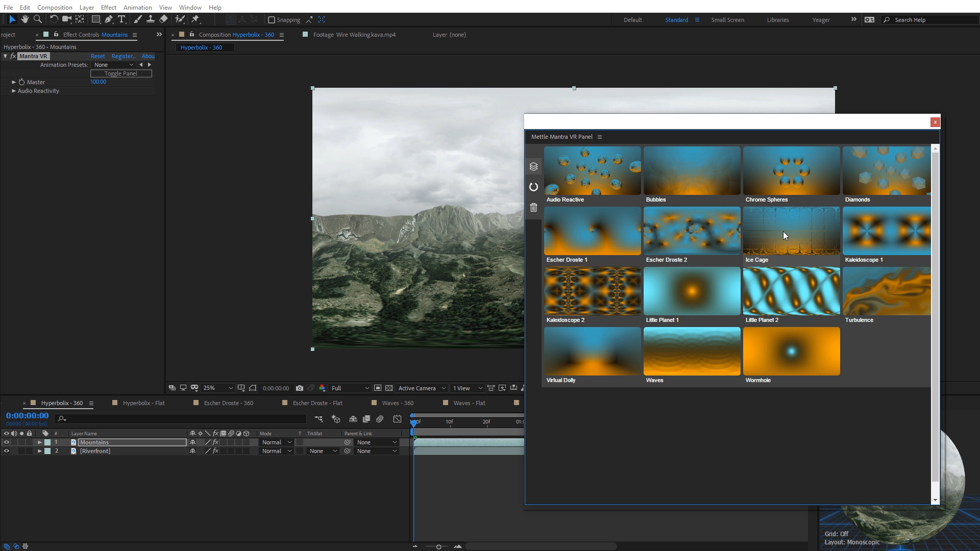Expand the Audio Reactivity property group
The width and height of the screenshot is (980, 551).
coord(14,91)
